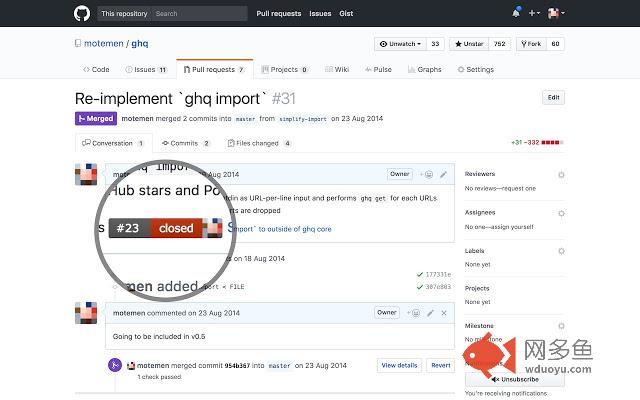Image resolution: width=640 pixels, height=400 pixels.
Task: Go to Issues in top navigation
Action: (x=320, y=13)
